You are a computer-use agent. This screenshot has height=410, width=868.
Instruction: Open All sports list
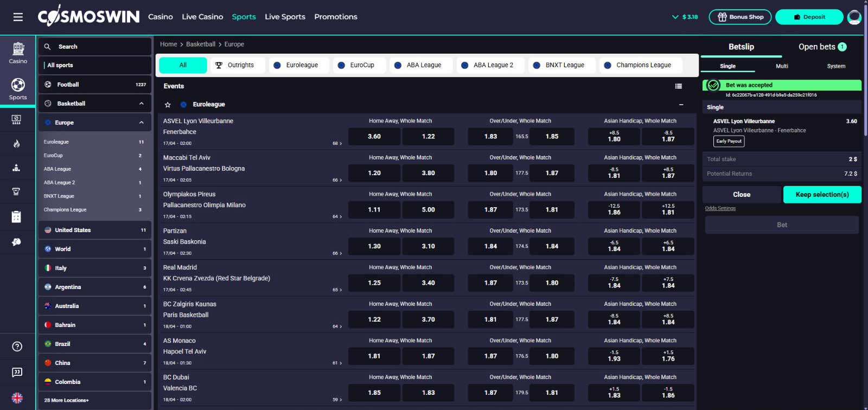pos(95,65)
